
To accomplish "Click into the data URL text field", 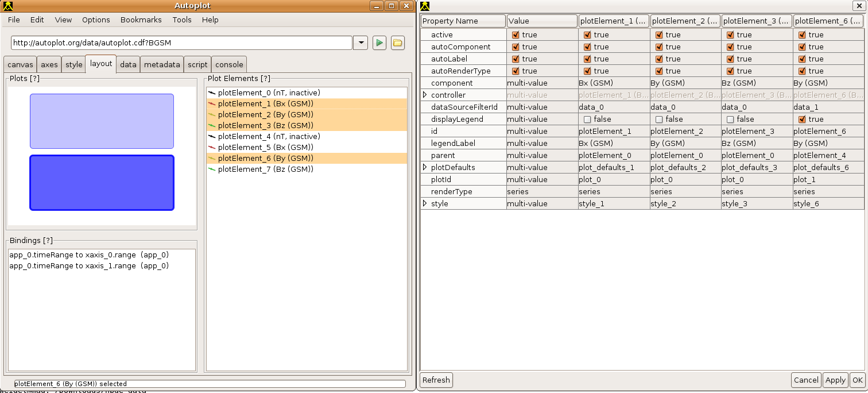I will (x=181, y=43).
